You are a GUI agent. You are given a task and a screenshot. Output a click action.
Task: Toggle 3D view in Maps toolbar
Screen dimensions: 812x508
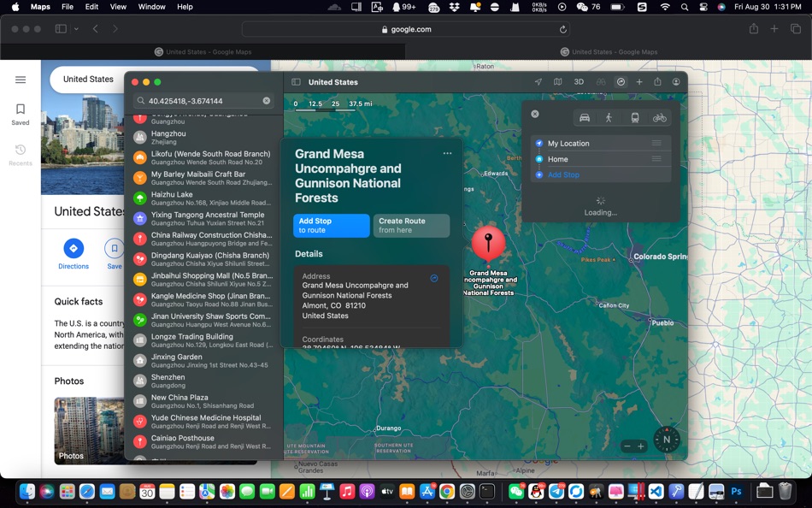pyautogui.click(x=579, y=82)
